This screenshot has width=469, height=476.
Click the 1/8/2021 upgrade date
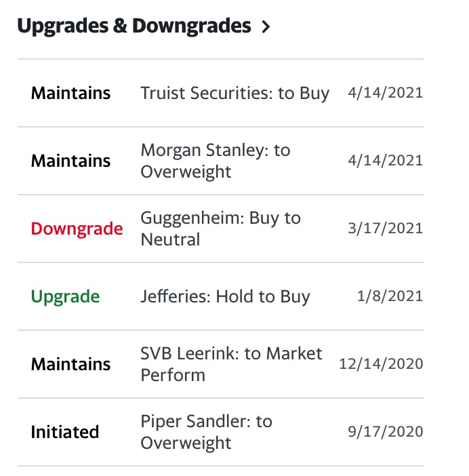point(390,296)
